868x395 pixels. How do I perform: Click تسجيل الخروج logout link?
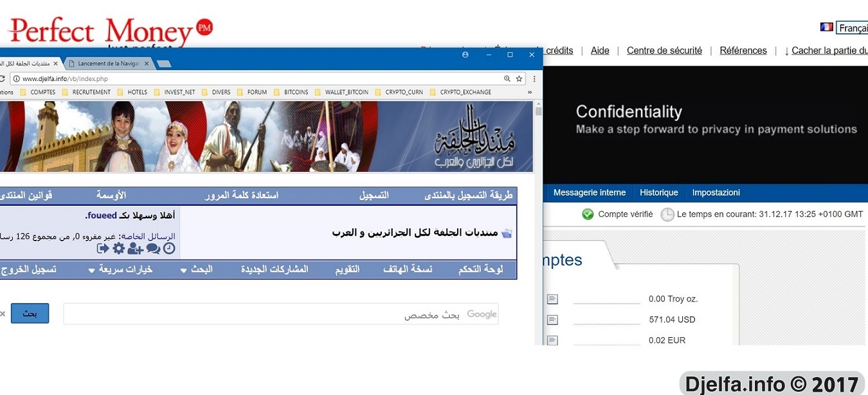click(x=28, y=270)
